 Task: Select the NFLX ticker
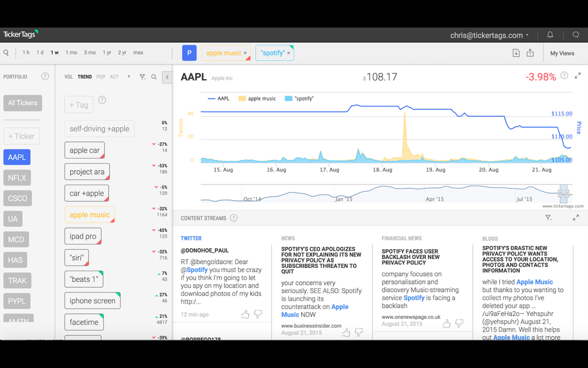point(17,178)
